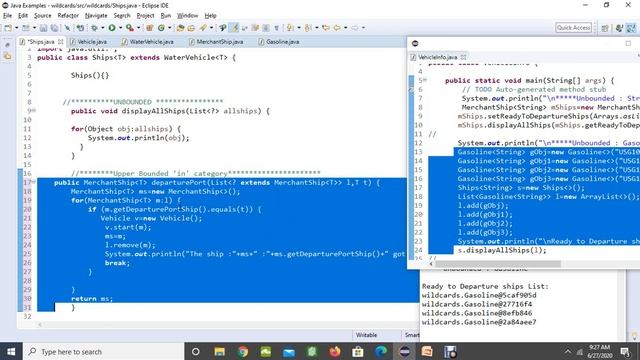Open Firefox from the taskbar
The width and height of the screenshot is (640, 360).
click(335, 351)
